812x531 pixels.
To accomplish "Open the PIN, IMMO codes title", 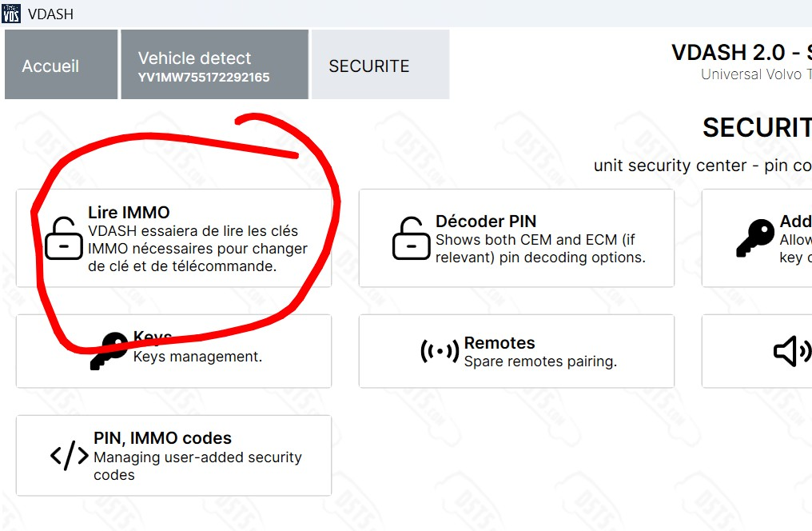I will (x=162, y=438).
